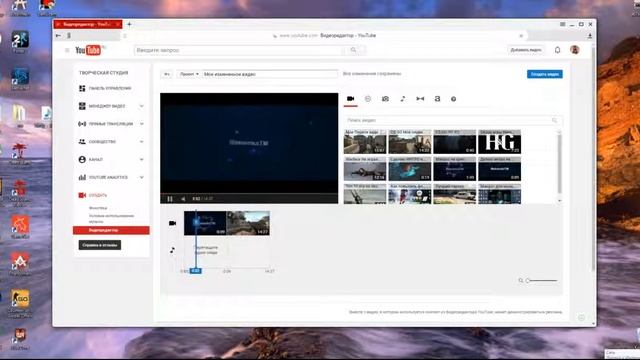Open a new browser tab with plus

tap(129, 24)
